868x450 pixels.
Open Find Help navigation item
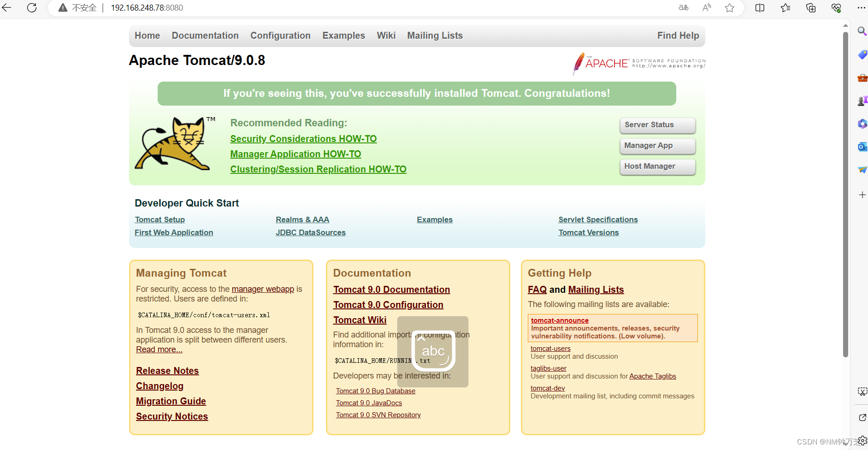click(678, 36)
